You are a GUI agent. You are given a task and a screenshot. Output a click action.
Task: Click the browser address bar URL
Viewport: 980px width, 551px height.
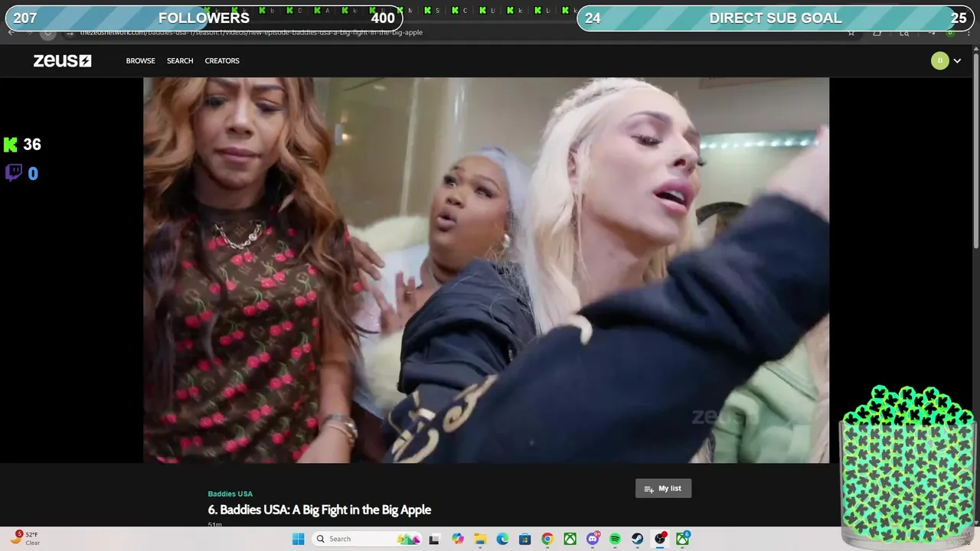coord(251,33)
